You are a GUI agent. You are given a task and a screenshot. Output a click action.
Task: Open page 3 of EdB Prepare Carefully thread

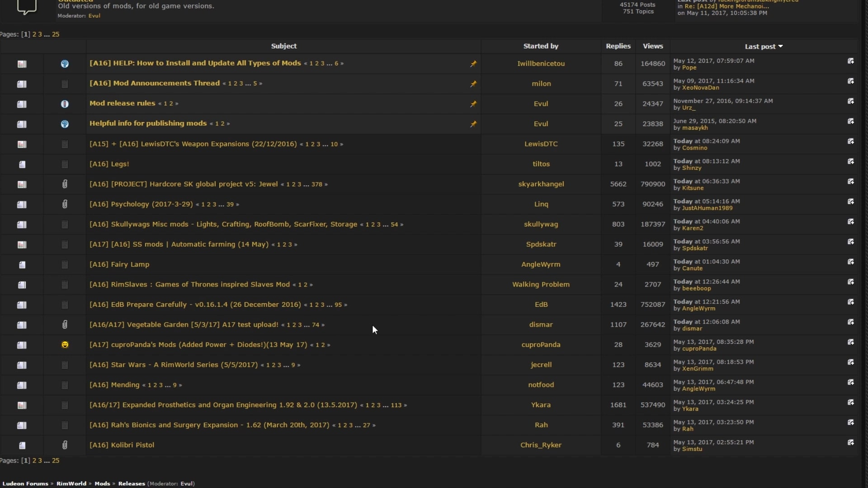click(x=321, y=305)
